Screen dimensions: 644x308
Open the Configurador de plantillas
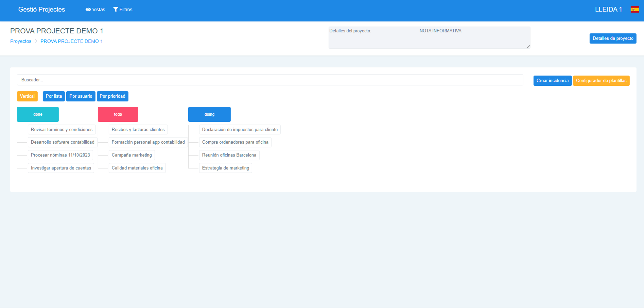coord(601,80)
